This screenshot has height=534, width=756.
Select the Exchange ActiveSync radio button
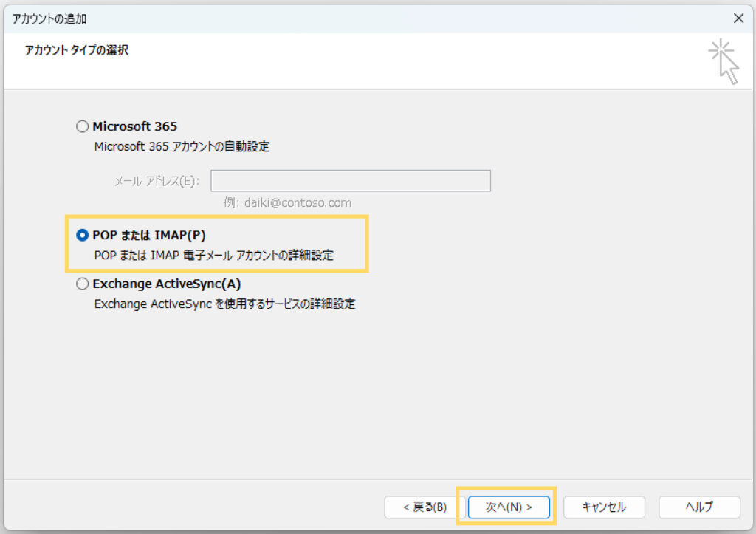pyautogui.click(x=82, y=284)
